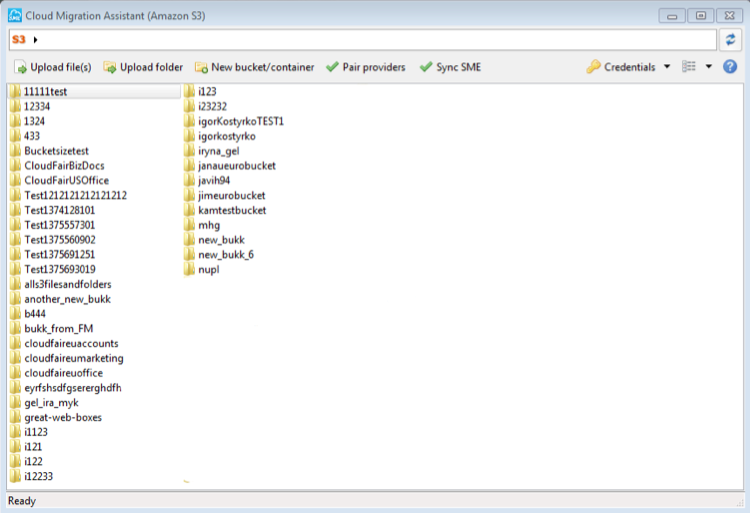Viewport: 750px width, 513px height.
Task: Select the Test1375693019 bucket
Action: [60, 269]
